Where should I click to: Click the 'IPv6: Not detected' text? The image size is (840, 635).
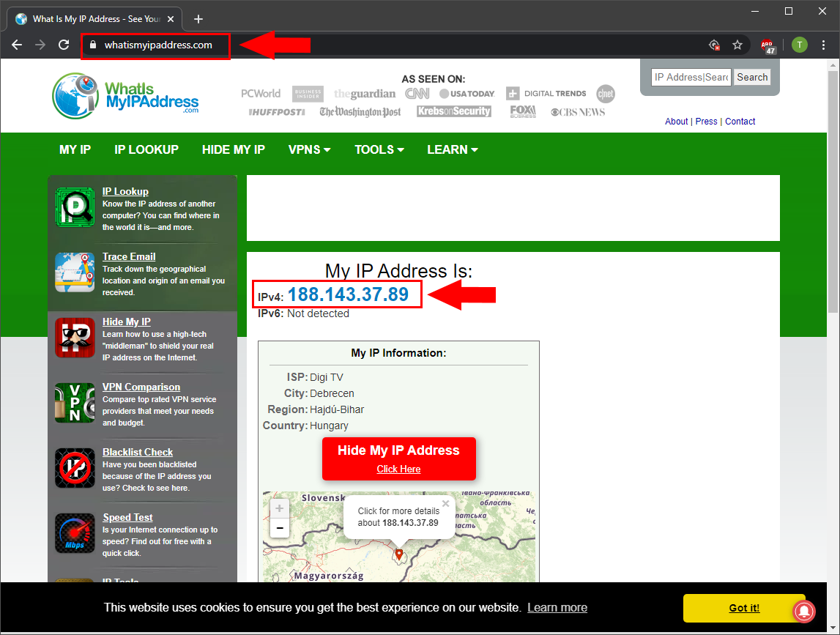click(x=303, y=313)
